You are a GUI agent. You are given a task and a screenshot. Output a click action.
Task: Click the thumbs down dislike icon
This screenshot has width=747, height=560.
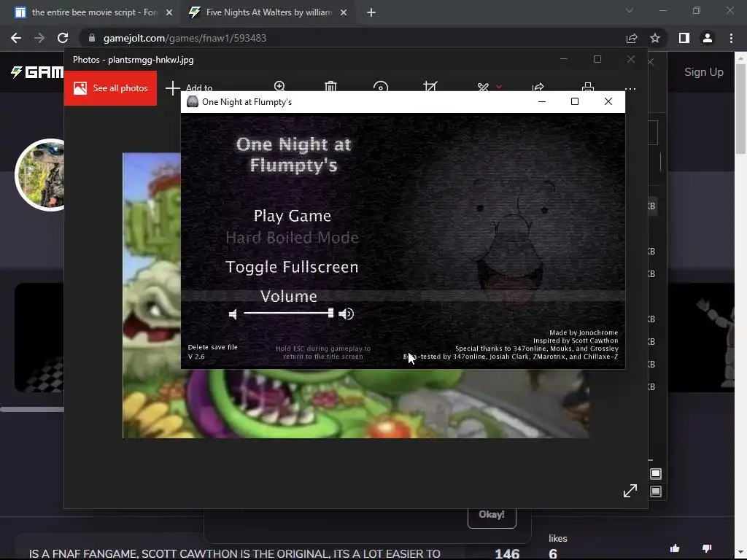(707, 548)
